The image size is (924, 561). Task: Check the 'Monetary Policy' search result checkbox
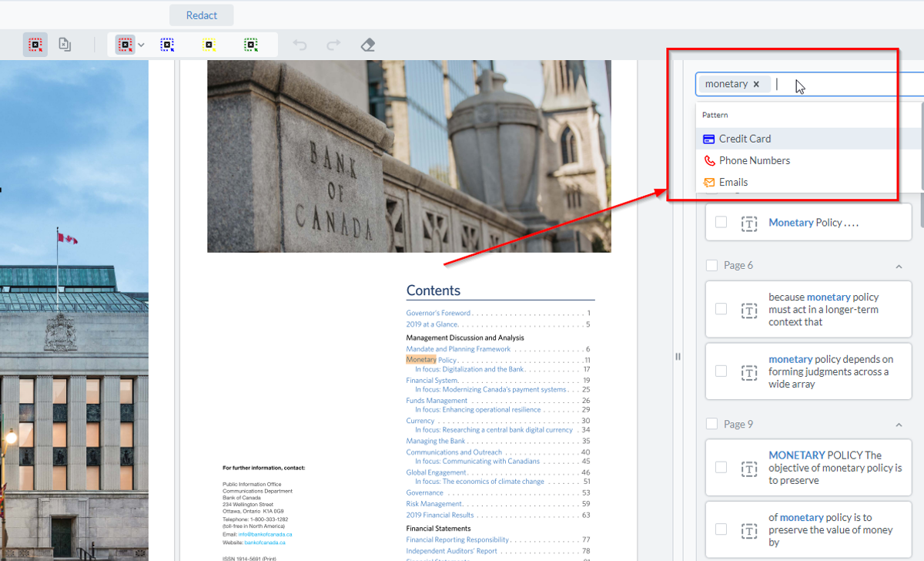click(721, 222)
